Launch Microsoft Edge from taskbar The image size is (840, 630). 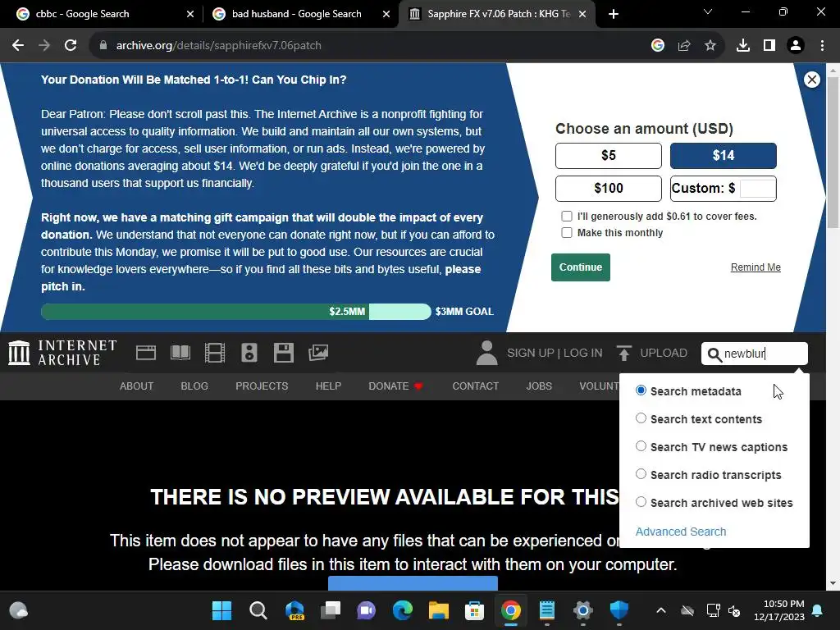point(402,610)
